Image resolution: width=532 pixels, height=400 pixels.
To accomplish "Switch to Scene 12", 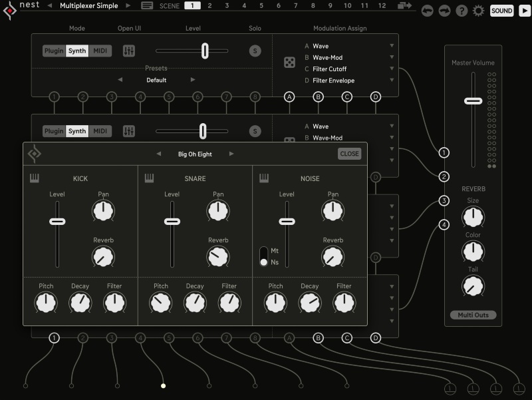I will (382, 5).
